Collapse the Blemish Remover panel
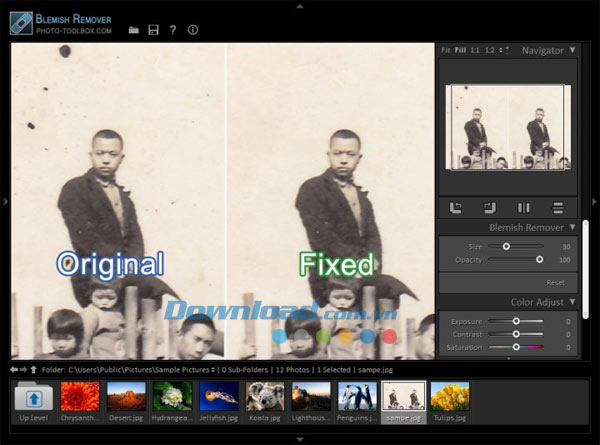The width and height of the screenshot is (600, 445). tap(572, 228)
